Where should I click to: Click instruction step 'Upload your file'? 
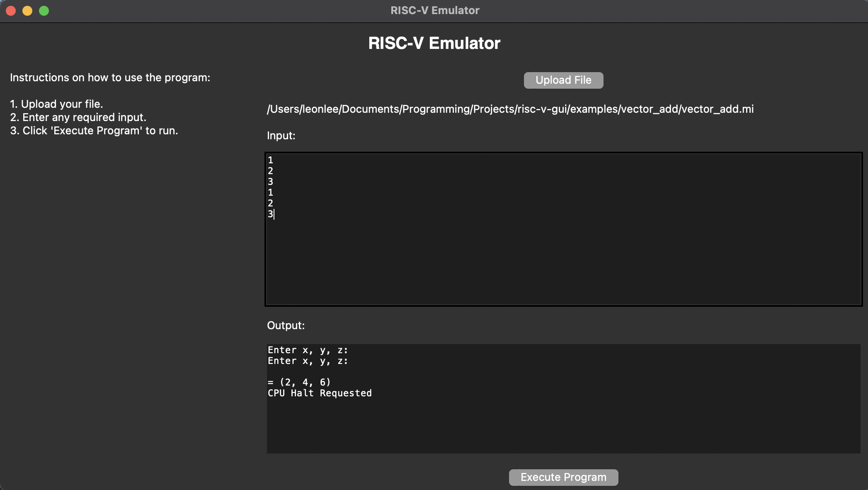point(57,104)
